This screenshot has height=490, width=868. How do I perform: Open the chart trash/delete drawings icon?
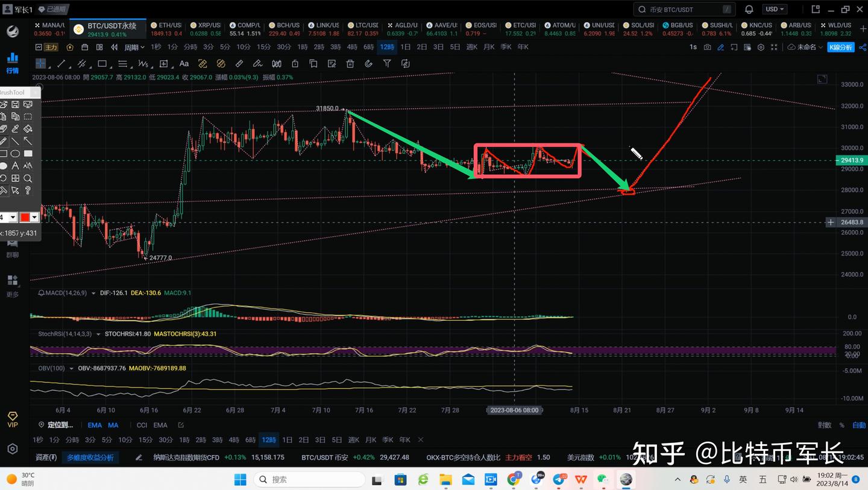pos(350,63)
